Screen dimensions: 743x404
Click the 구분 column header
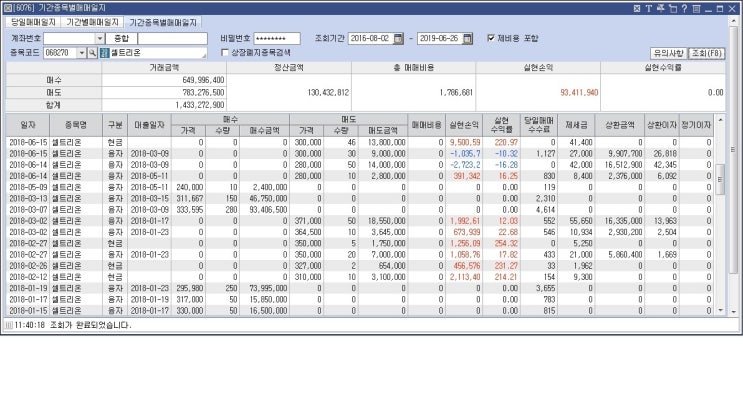[x=115, y=125]
